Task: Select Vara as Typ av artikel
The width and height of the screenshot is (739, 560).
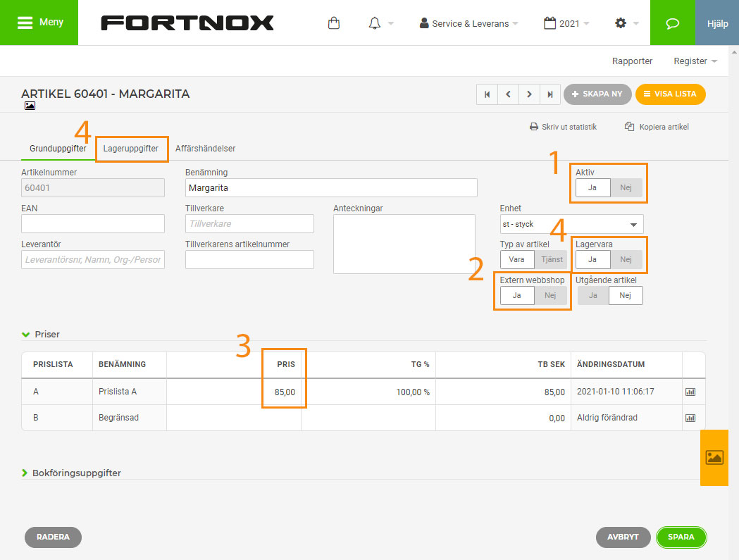Action: (x=516, y=259)
